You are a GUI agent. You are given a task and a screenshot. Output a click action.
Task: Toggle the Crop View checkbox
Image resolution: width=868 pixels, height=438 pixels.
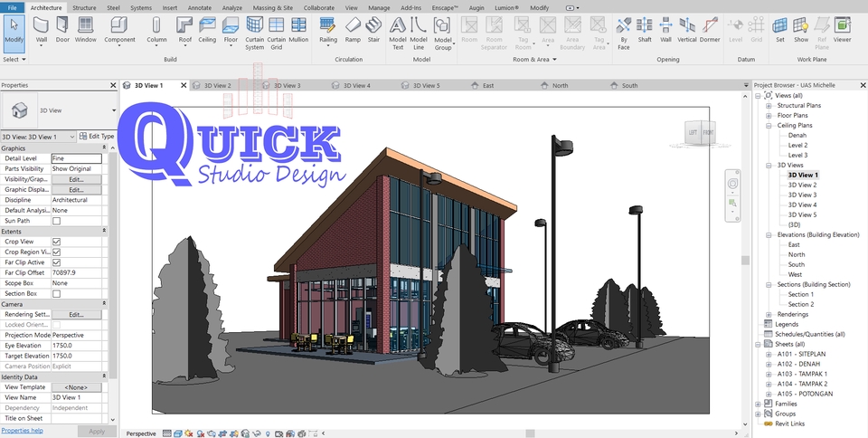click(x=56, y=242)
